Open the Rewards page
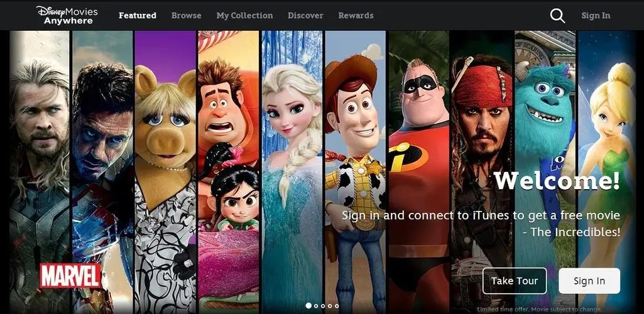Screen dimensions: 644x314 pos(356,16)
